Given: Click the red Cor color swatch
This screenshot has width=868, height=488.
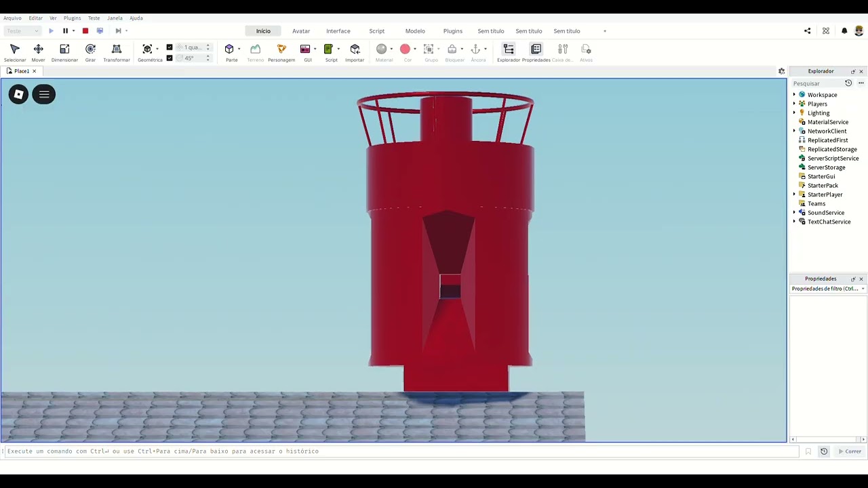Looking at the screenshot, I should pyautogui.click(x=405, y=49).
